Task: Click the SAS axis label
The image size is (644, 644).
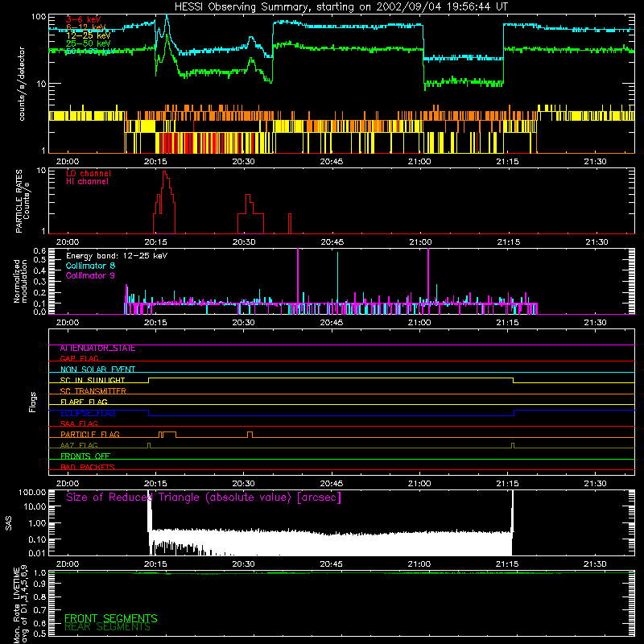Action: tap(9, 523)
